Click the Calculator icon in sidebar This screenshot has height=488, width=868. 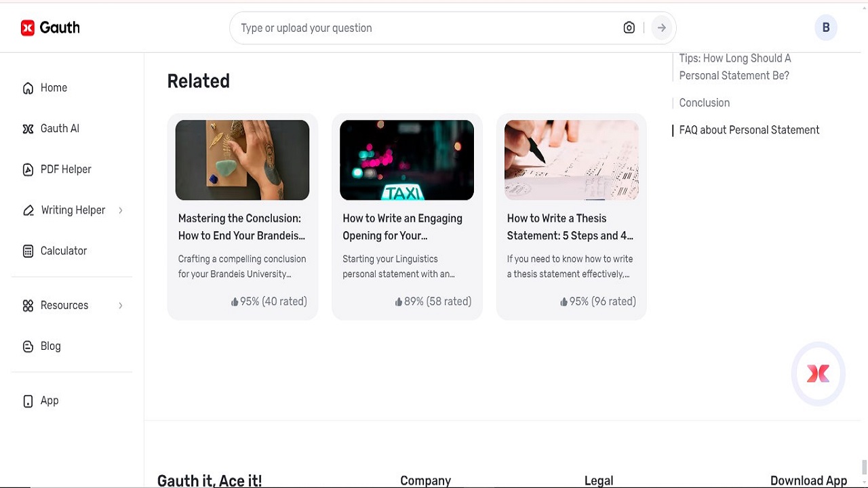28,251
